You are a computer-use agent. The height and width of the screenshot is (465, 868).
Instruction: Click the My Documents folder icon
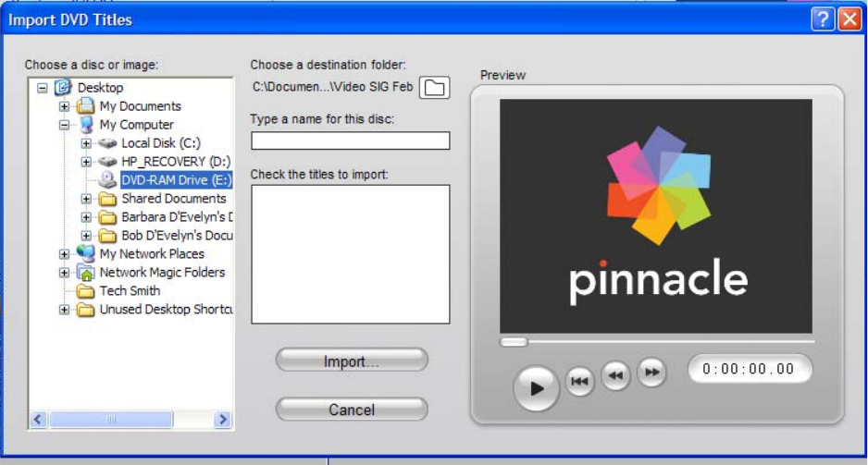pos(85,105)
